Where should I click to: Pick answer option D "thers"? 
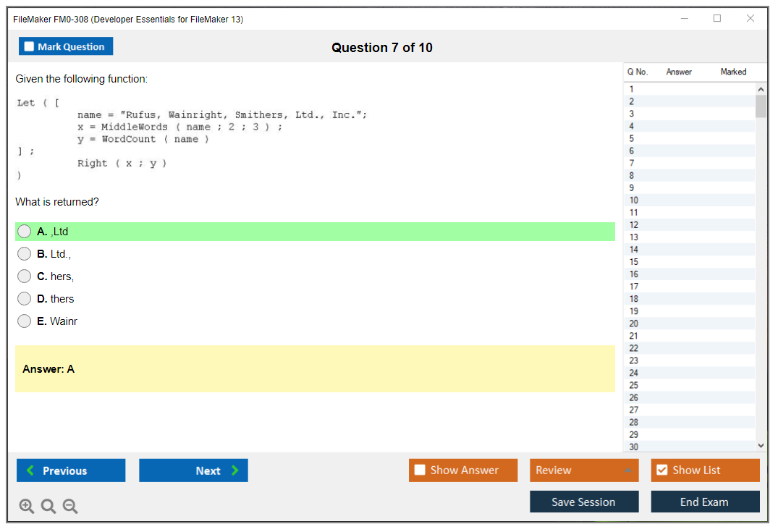(25, 299)
